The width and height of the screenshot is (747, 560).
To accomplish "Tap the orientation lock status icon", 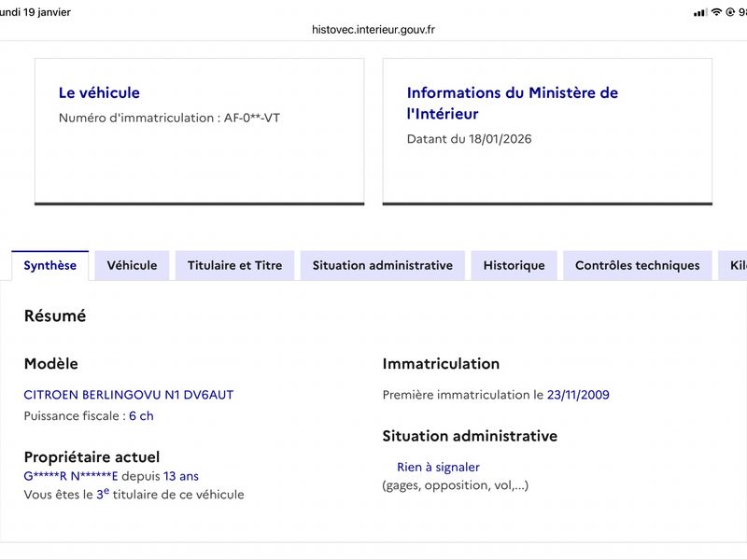I will coord(729,12).
